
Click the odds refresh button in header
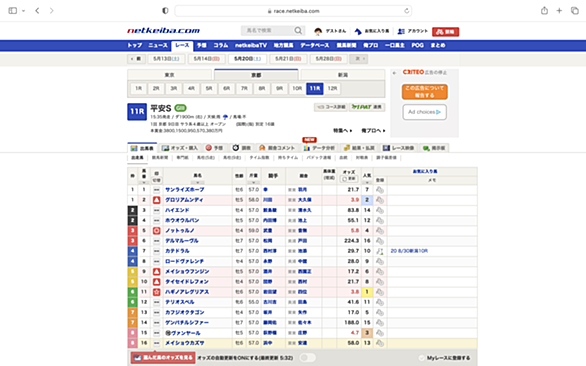349,179
